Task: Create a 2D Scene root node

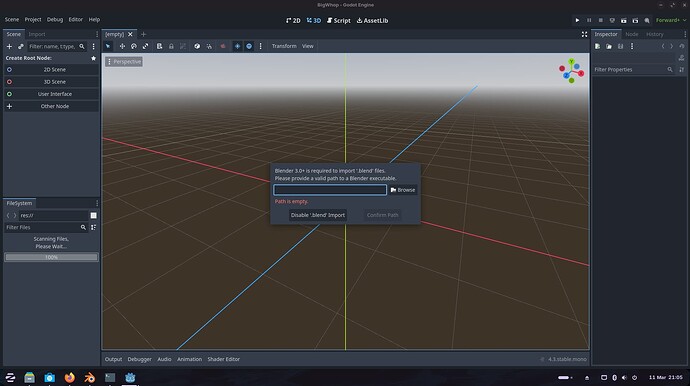Action: 51,70
